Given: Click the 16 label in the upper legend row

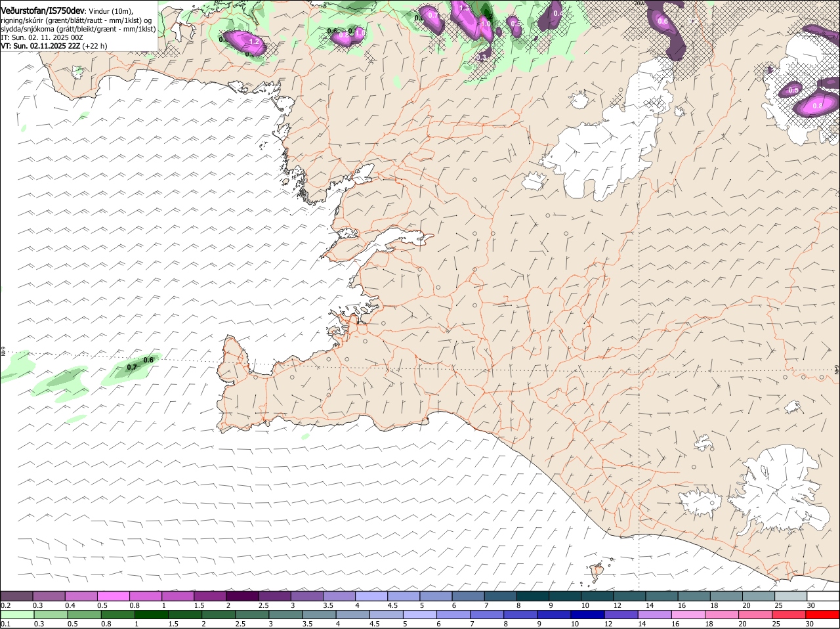Looking at the screenshot, I should pyautogui.click(x=682, y=605).
